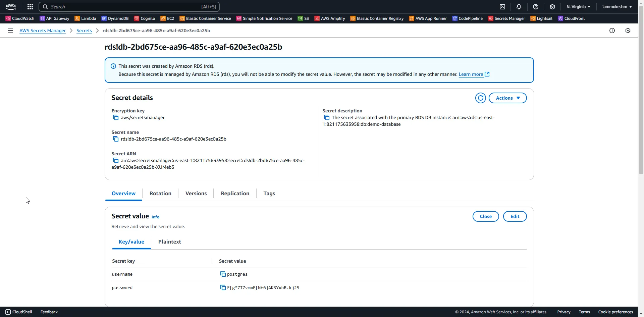Image resolution: width=644 pixels, height=317 pixels.
Task: Expand the iammukeshm account menu
Action: (617, 7)
